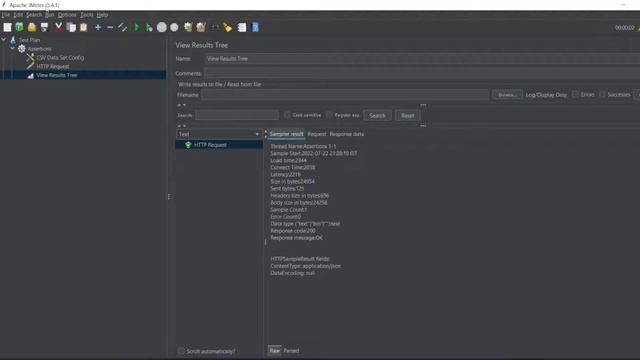This screenshot has height=360, width=640.
Task: Open the Function Helper dialog icon
Action: click(x=242, y=27)
